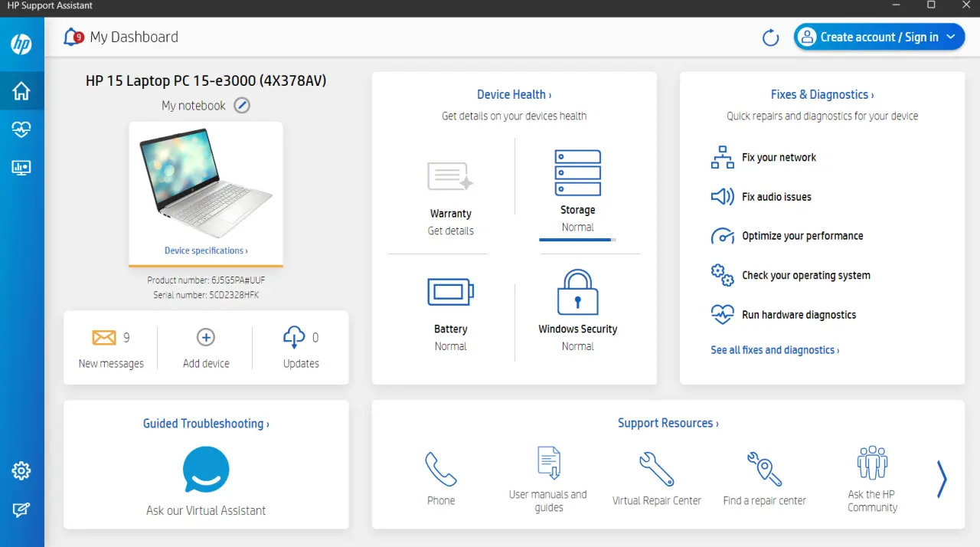Screen dimensions: 980x547
Task: Click the Updates label
Action: point(301,364)
